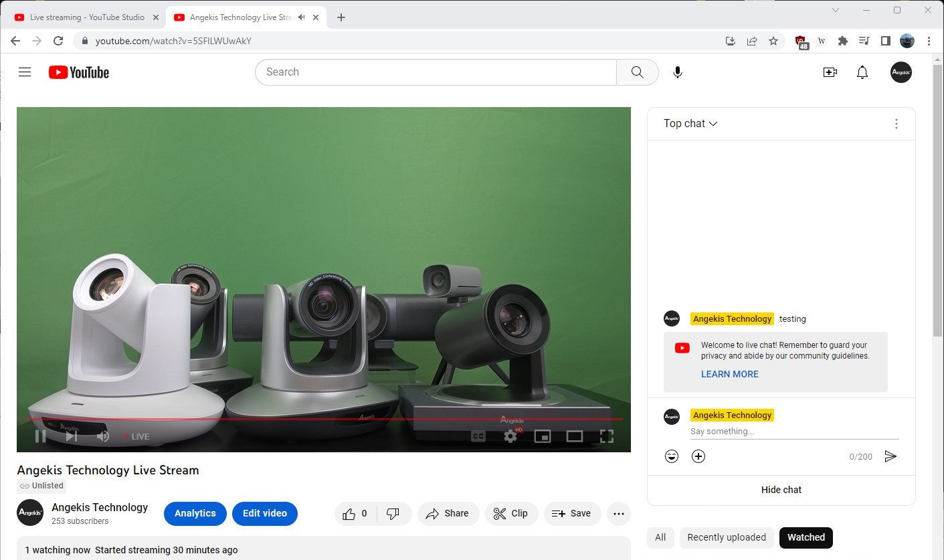Open the Create video icon
The image size is (944, 560).
click(830, 72)
